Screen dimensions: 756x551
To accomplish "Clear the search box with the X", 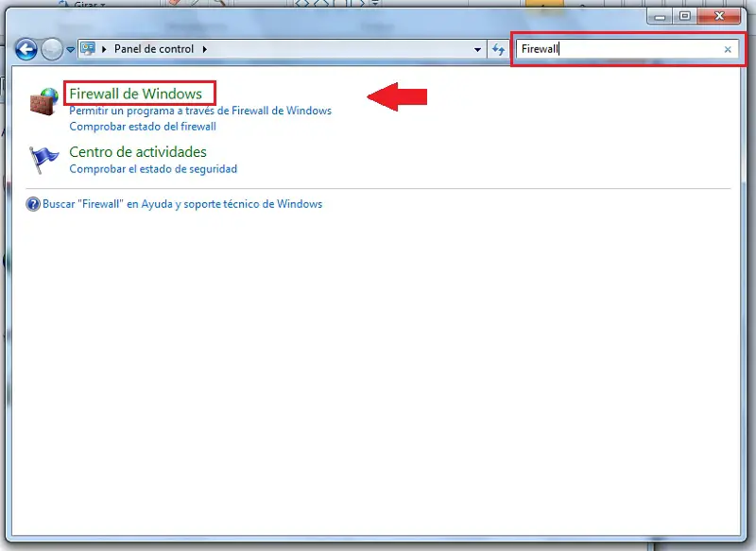I will [x=728, y=49].
